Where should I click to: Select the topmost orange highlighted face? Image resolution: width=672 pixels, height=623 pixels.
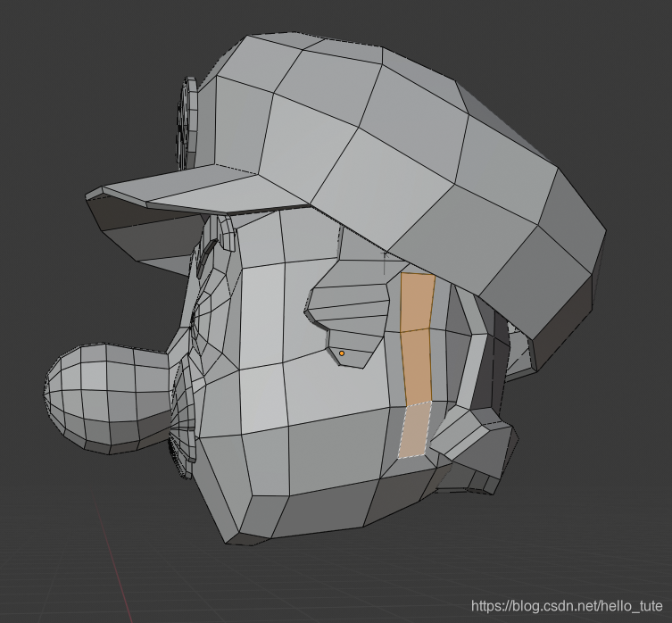click(x=417, y=303)
